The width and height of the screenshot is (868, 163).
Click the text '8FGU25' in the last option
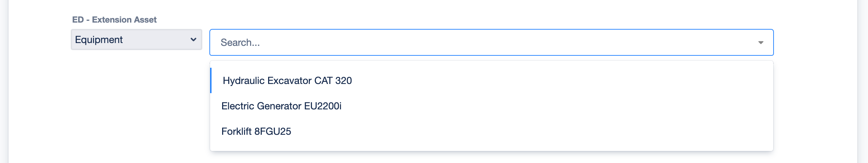(x=272, y=132)
